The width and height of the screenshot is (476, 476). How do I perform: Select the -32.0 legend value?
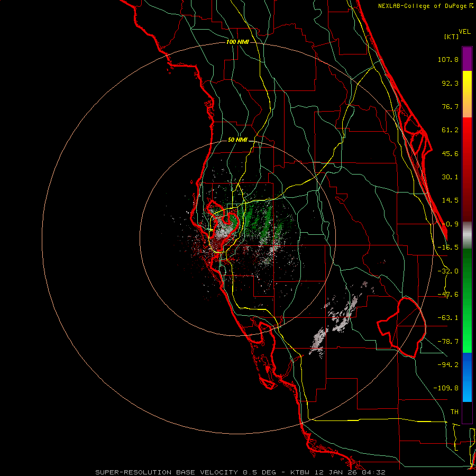coord(448,271)
